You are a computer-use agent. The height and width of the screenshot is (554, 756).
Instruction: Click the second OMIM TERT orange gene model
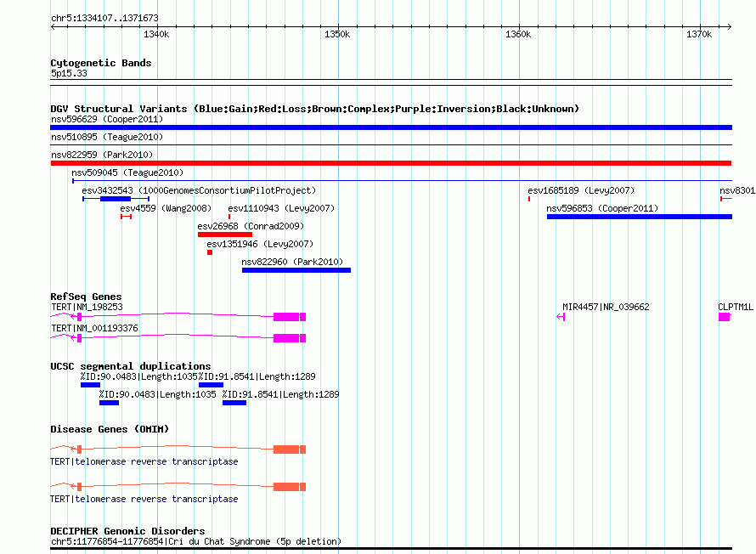[178, 487]
